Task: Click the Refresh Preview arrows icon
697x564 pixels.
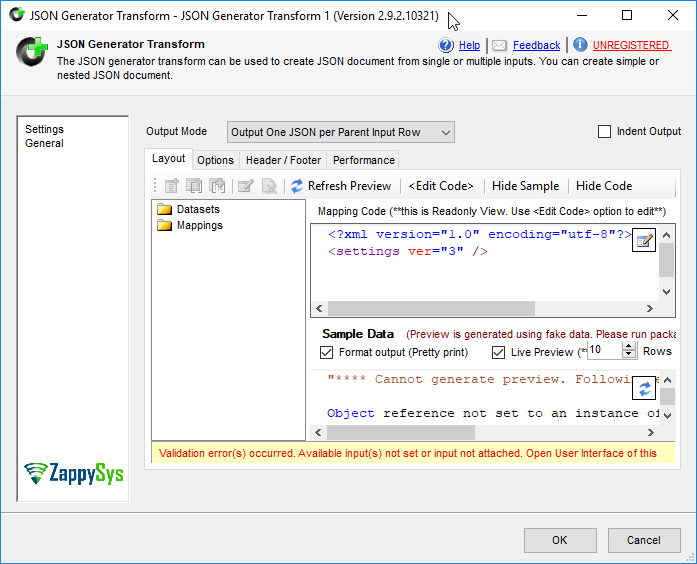Action: pos(297,186)
